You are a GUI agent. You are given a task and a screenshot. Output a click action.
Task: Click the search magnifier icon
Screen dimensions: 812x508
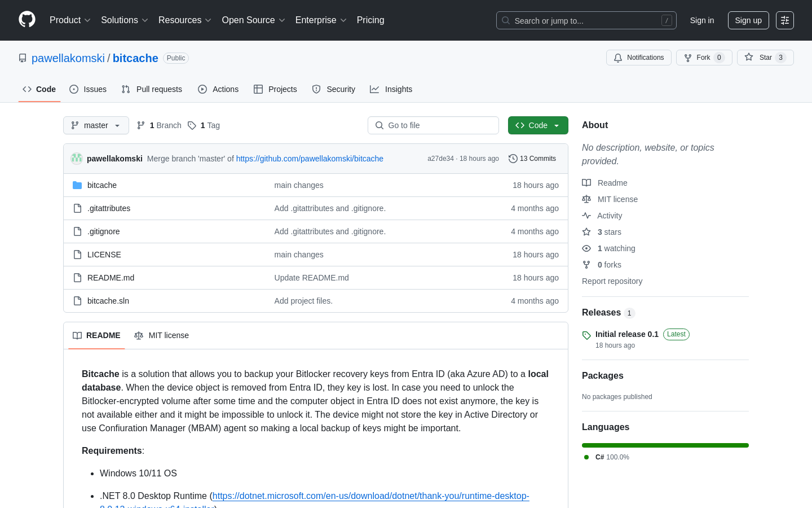point(506,20)
